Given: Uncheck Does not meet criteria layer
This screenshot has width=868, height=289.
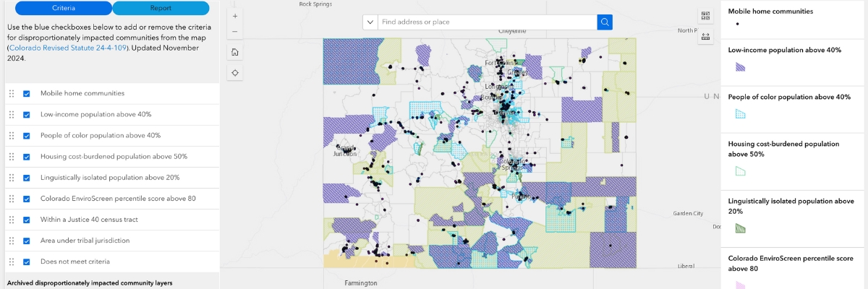Looking at the screenshot, I should pos(27,262).
